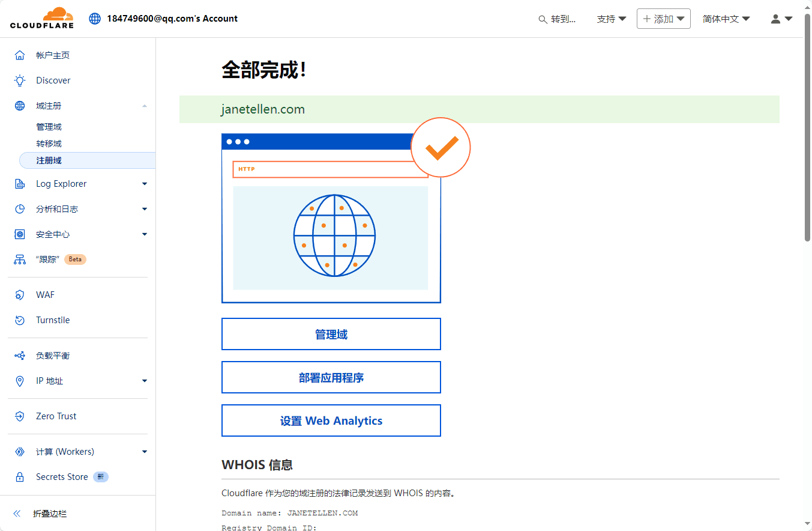Expand the 安全中心 submenu arrow

coord(145,234)
